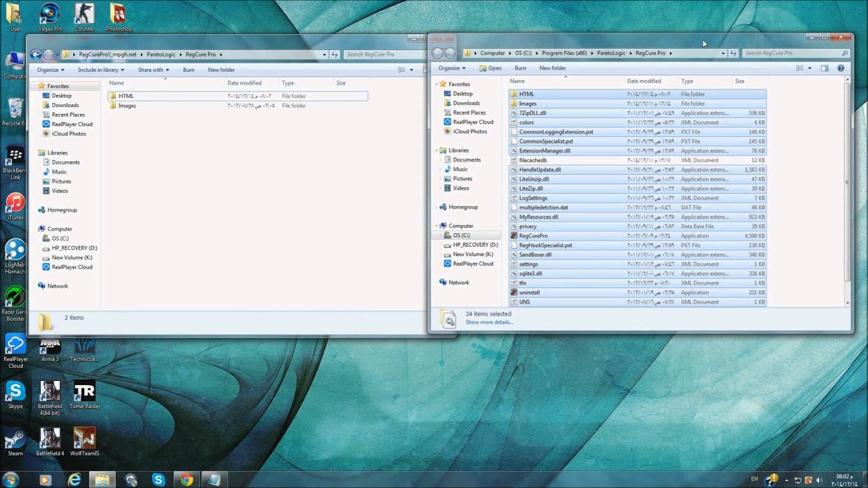The height and width of the screenshot is (488, 868).
Task: Open view options dropdown in right window
Action: point(809,68)
